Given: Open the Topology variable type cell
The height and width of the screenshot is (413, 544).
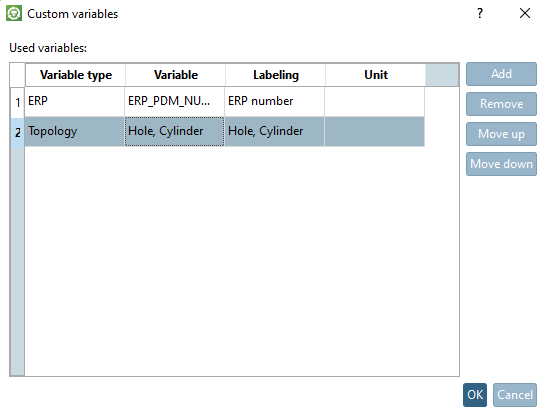Looking at the screenshot, I should point(75,132).
